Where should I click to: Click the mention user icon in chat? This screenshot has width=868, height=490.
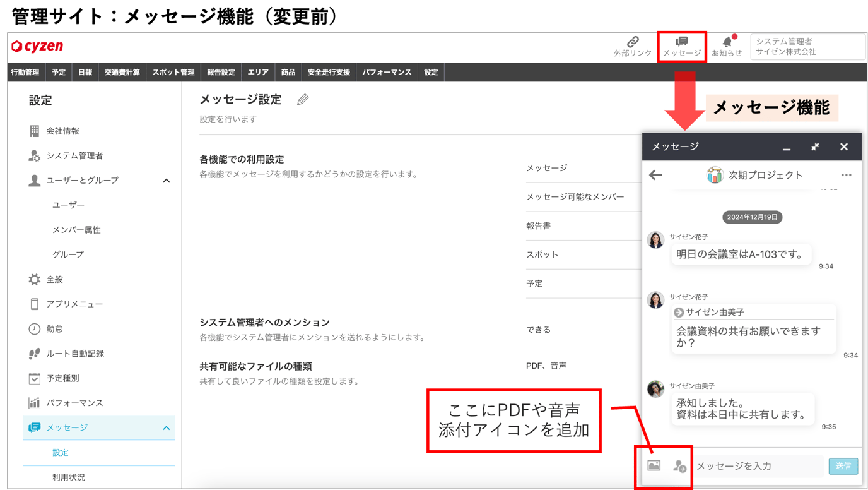(x=679, y=466)
